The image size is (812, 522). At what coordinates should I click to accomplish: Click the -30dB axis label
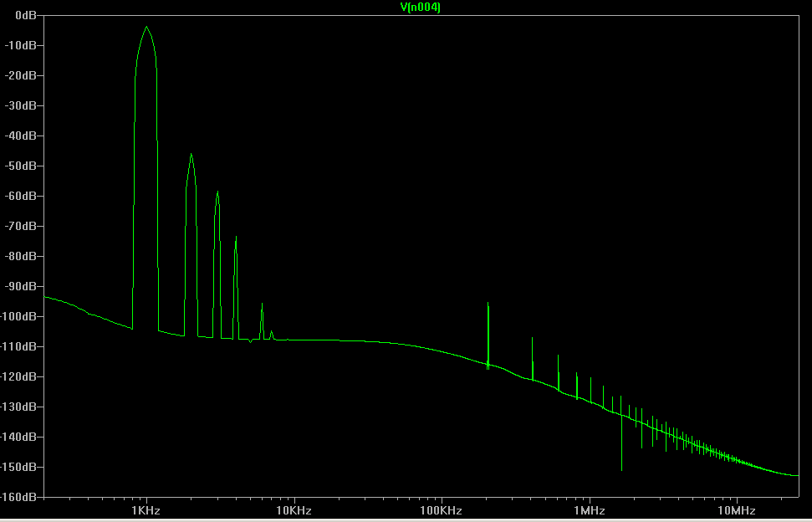click(21, 105)
